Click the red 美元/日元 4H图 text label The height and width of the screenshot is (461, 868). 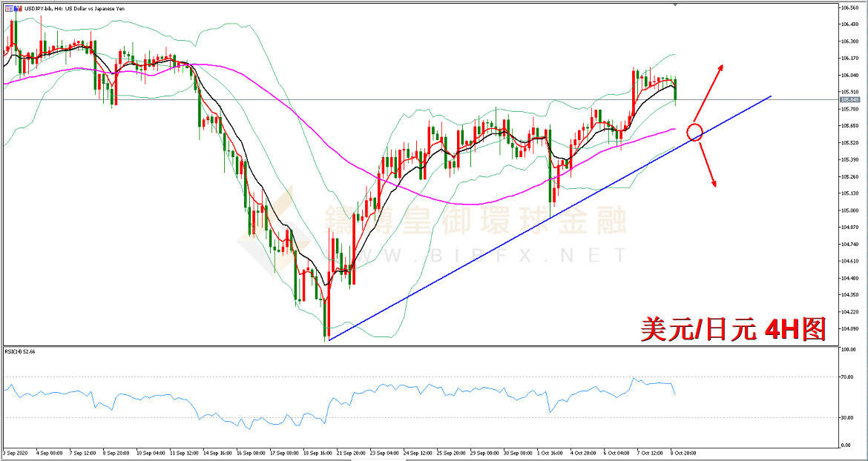coord(733,329)
